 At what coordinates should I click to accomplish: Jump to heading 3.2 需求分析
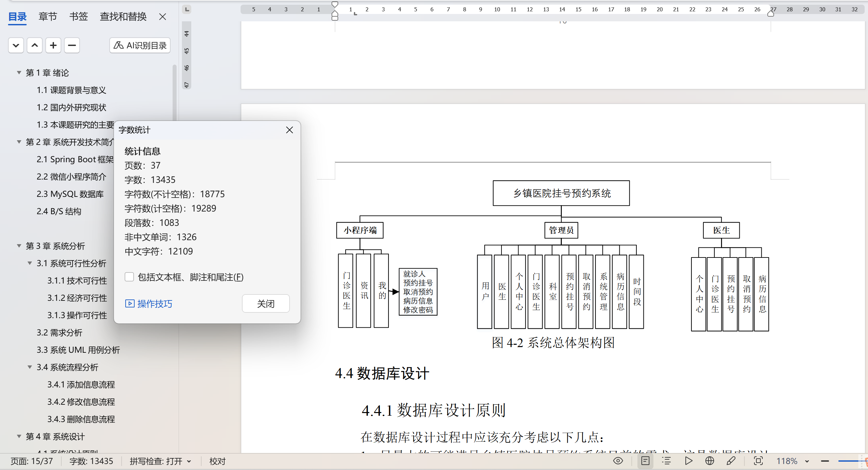59,332
